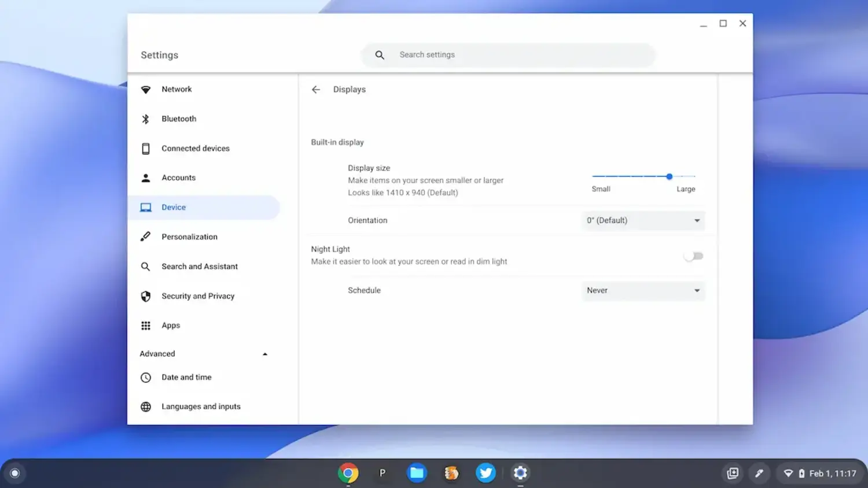Click the Device laptop icon
Image resolution: width=868 pixels, height=488 pixels.
(146, 208)
